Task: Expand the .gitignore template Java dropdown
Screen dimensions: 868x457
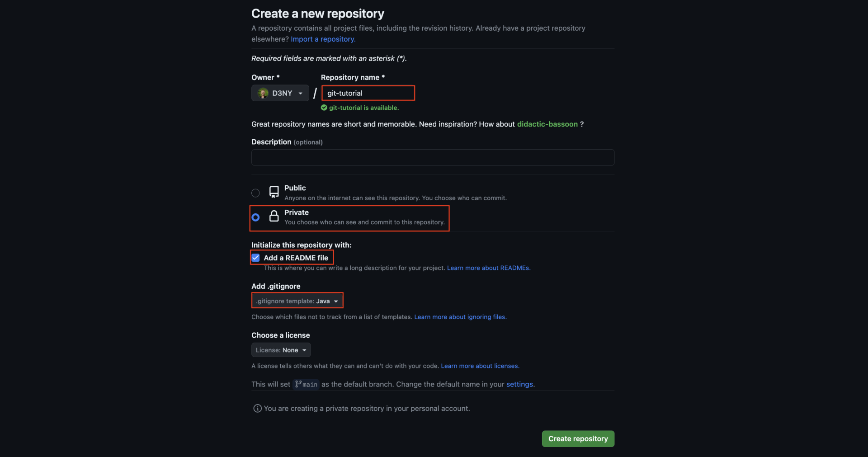Action: (x=297, y=301)
